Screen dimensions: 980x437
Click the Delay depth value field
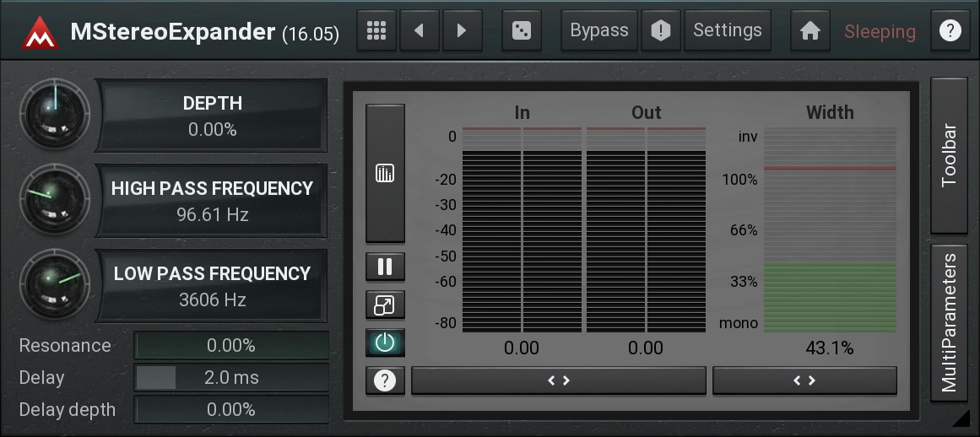click(231, 409)
